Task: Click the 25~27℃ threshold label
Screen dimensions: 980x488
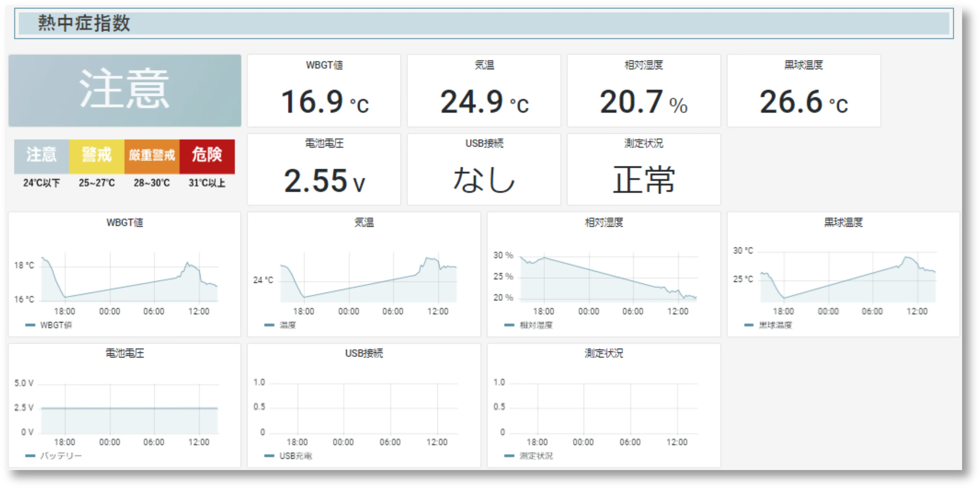Action: 97,183
